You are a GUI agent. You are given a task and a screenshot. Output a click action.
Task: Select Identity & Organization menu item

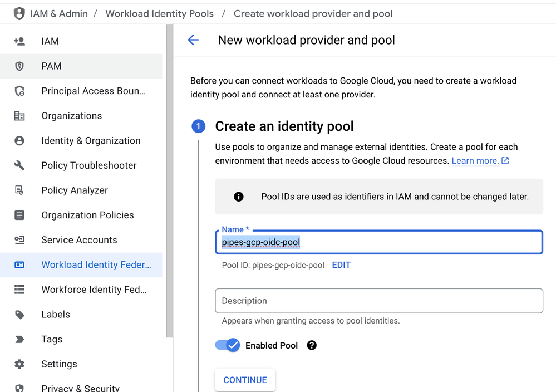coord(81,141)
